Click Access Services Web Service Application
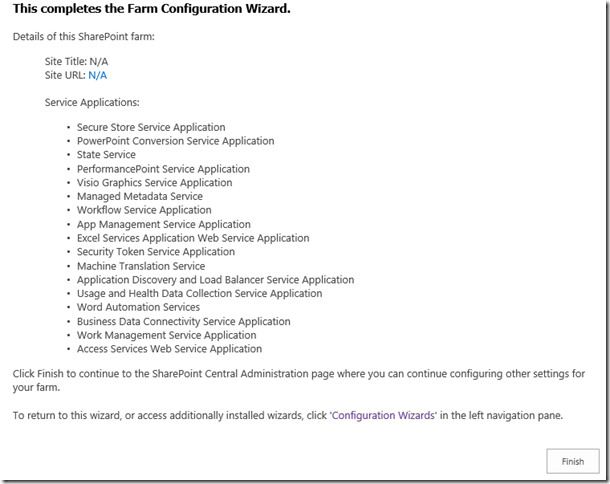The image size is (610, 484). point(169,350)
